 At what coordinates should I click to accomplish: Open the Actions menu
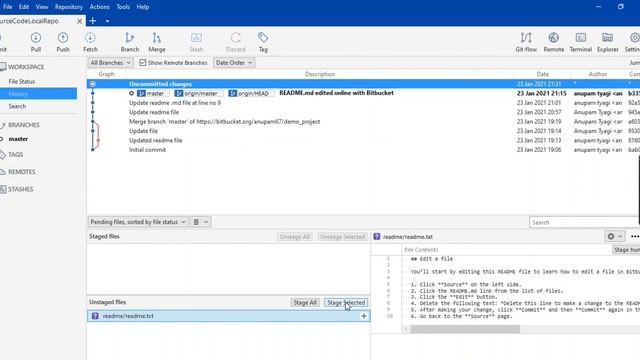click(99, 7)
